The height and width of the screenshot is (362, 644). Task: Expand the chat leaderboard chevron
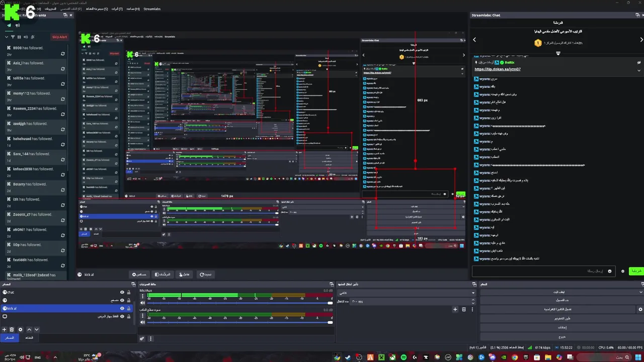pos(558,53)
